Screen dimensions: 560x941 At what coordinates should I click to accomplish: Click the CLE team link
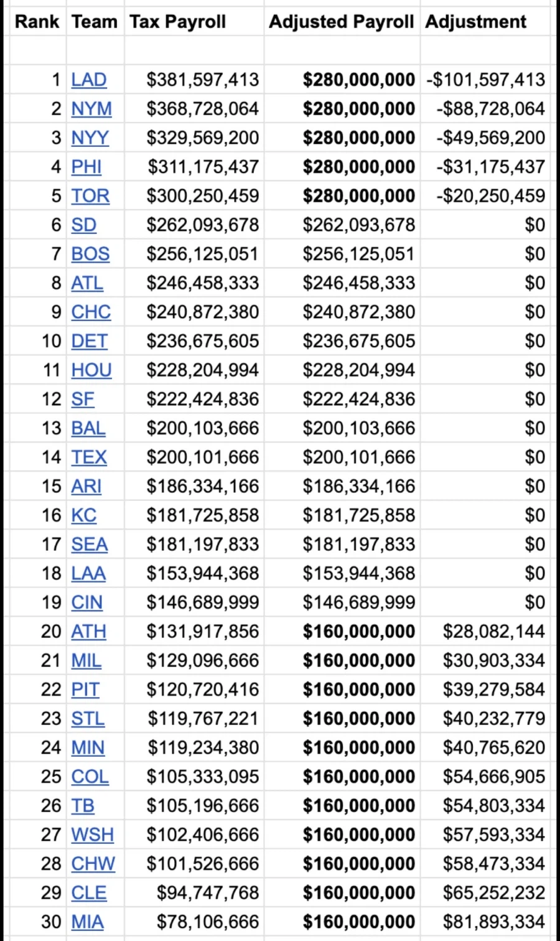click(89, 892)
